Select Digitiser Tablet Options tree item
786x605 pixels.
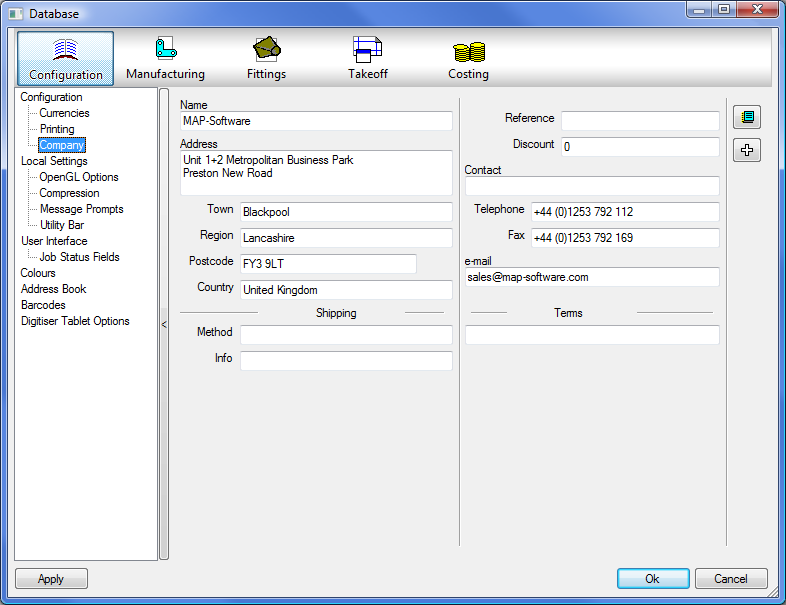coord(75,321)
